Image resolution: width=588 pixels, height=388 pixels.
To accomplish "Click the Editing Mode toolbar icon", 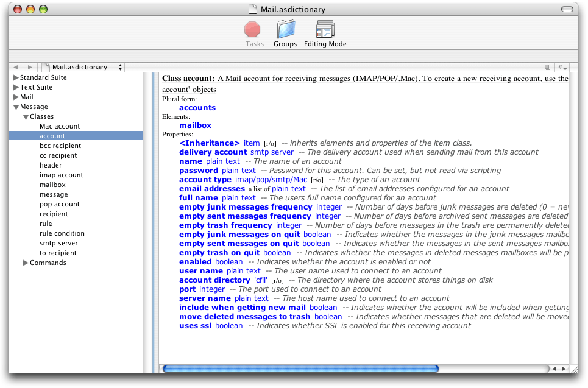I will coord(325,29).
